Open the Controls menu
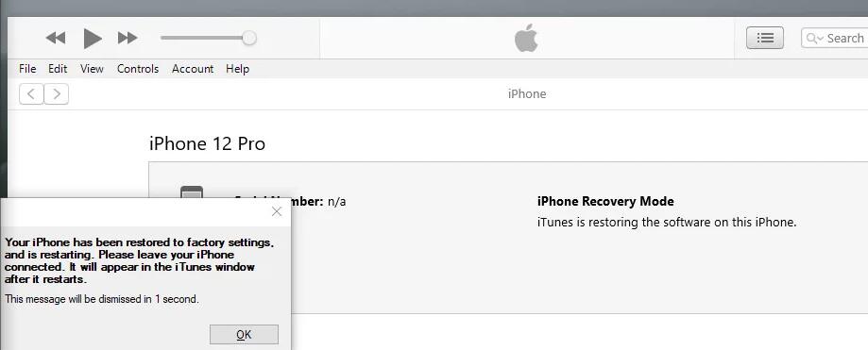 [138, 69]
